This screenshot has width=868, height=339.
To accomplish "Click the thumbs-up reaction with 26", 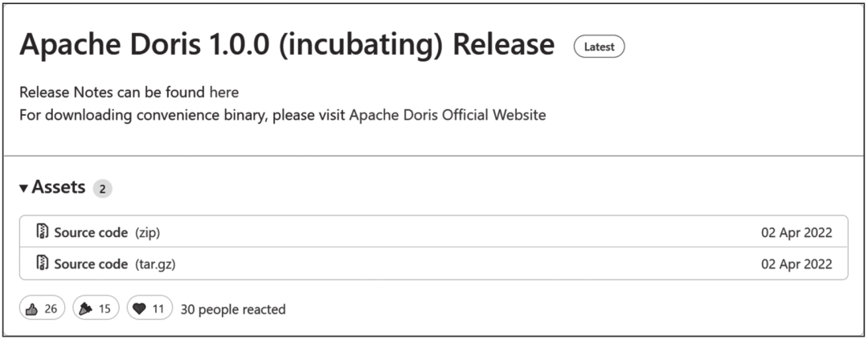I will 43,308.
